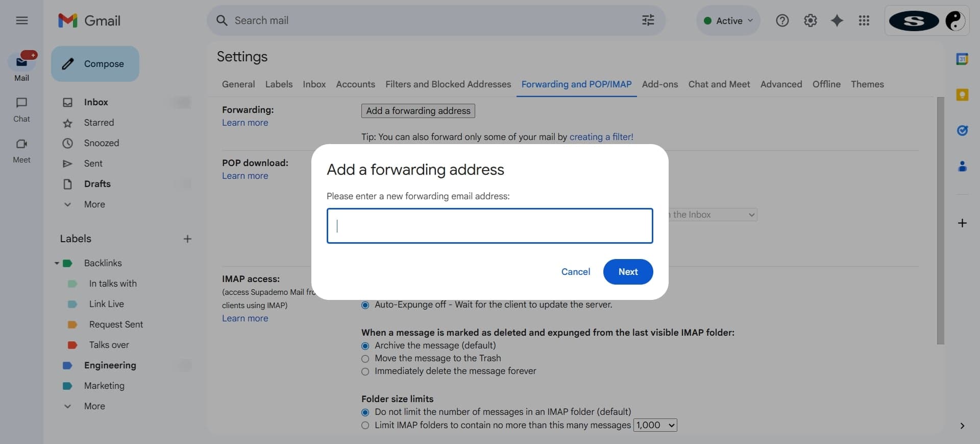
Task: Select Immediately delete the message forever
Action: coord(365,371)
